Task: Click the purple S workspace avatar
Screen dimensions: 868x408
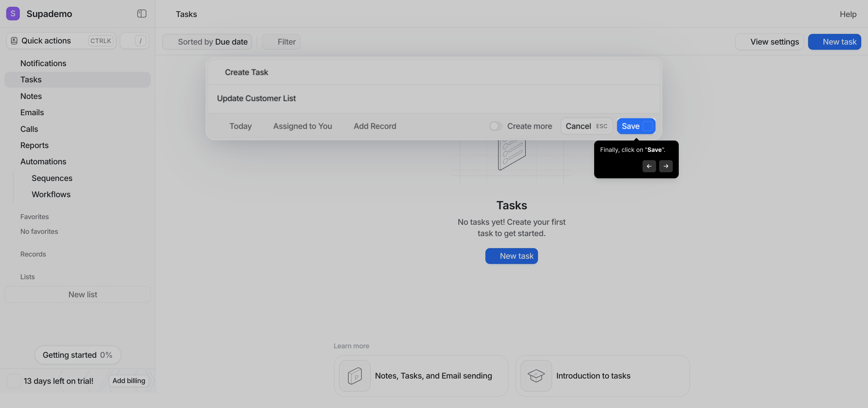Action: [13, 14]
